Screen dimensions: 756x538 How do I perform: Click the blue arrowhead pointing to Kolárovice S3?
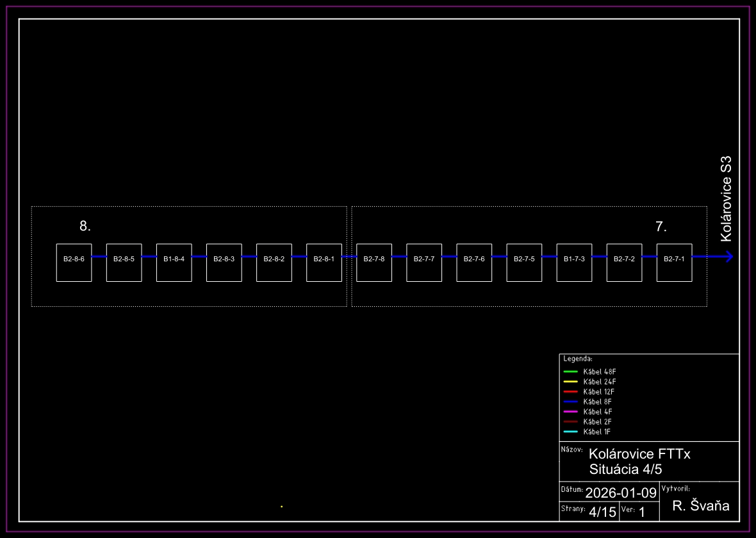pyautogui.click(x=728, y=257)
